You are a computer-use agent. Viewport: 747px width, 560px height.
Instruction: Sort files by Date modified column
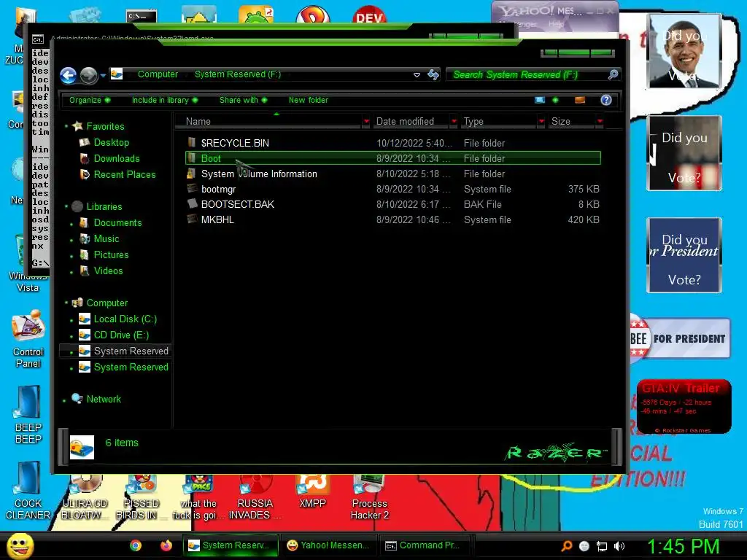[x=411, y=122]
